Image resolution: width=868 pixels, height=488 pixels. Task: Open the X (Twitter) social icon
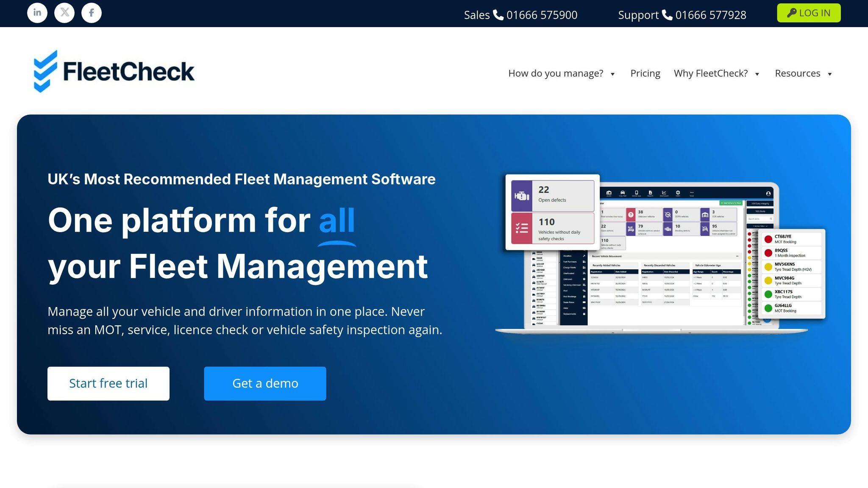point(64,13)
